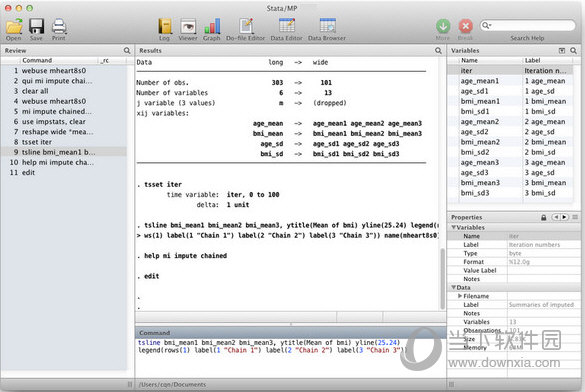
Task: Click the Search Help input field
Action: point(528,25)
